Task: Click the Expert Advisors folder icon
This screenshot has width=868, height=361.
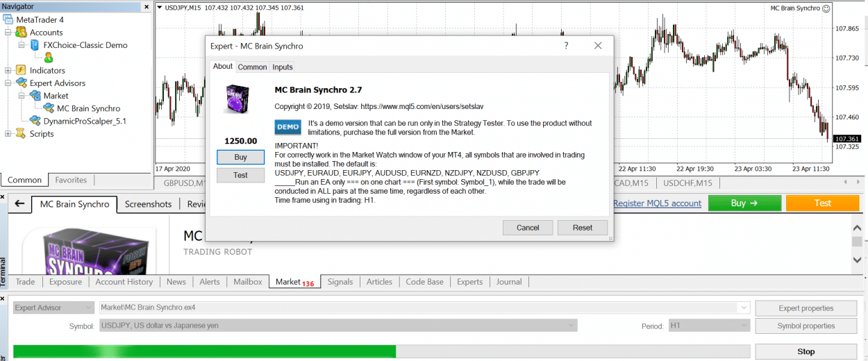Action: [21, 83]
